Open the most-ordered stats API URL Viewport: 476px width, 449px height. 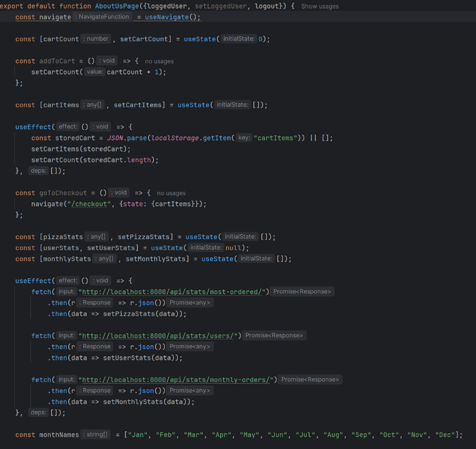[x=174, y=292]
